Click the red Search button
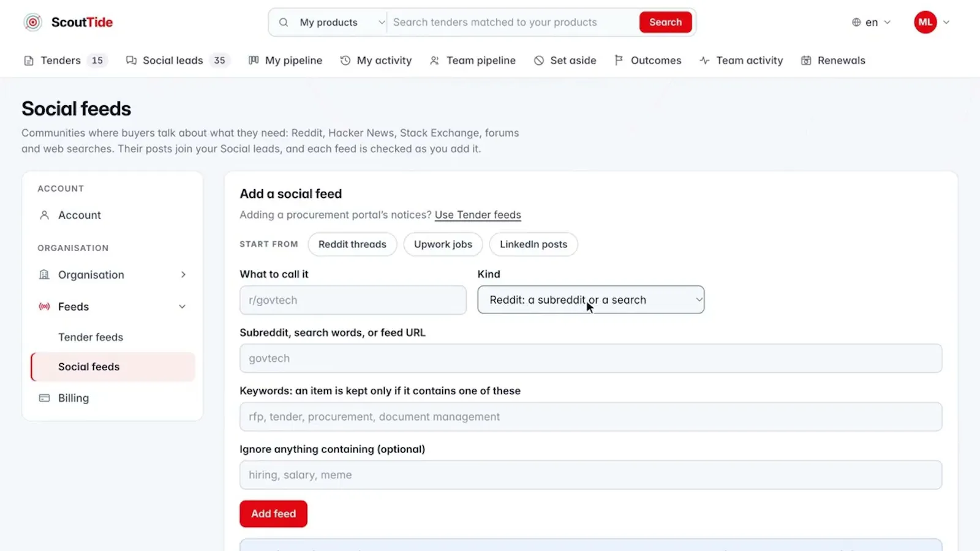 [666, 22]
